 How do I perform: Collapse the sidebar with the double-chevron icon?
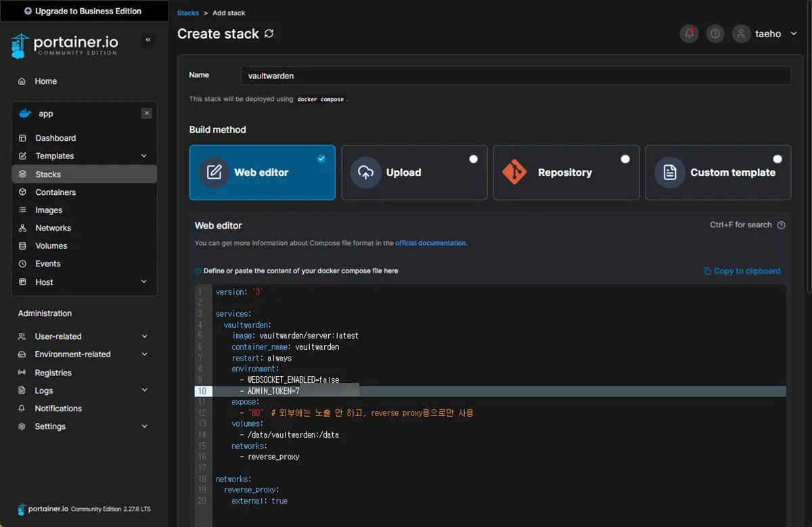148,40
